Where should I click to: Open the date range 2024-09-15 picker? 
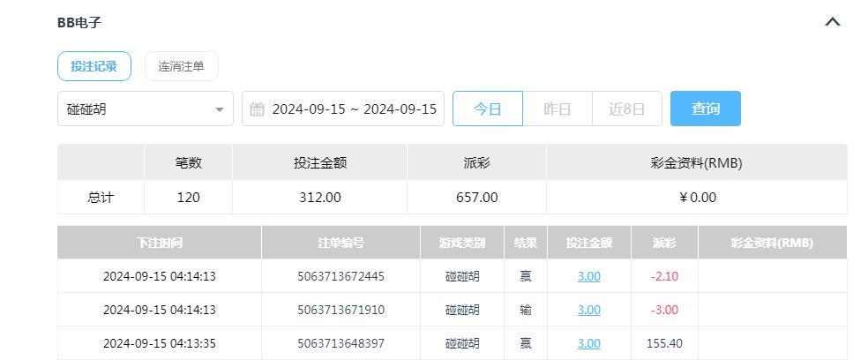[x=354, y=109]
